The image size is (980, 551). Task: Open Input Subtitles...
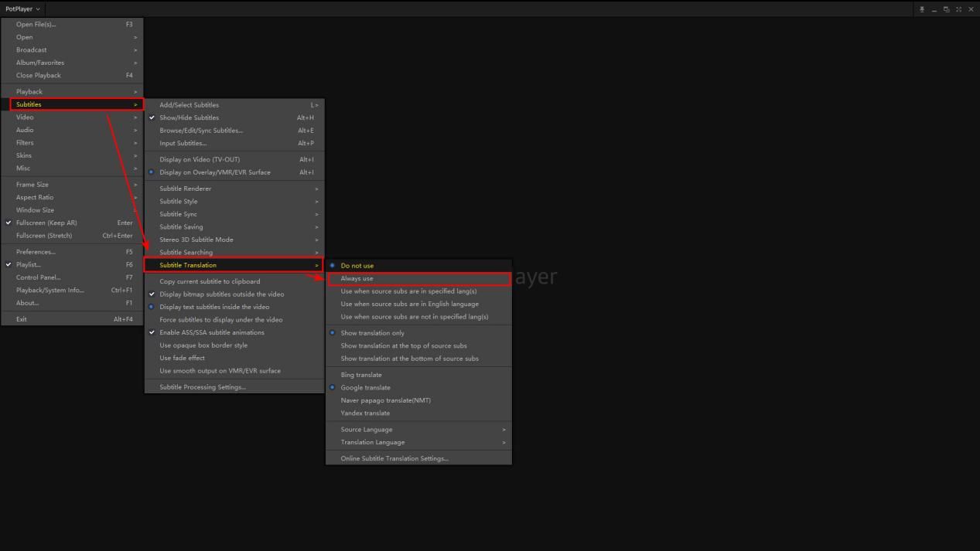234,143
